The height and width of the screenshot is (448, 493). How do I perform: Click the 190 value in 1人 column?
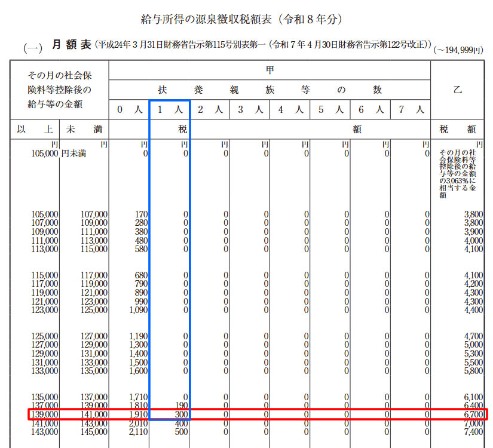pyautogui.click(x=181, y=406)
